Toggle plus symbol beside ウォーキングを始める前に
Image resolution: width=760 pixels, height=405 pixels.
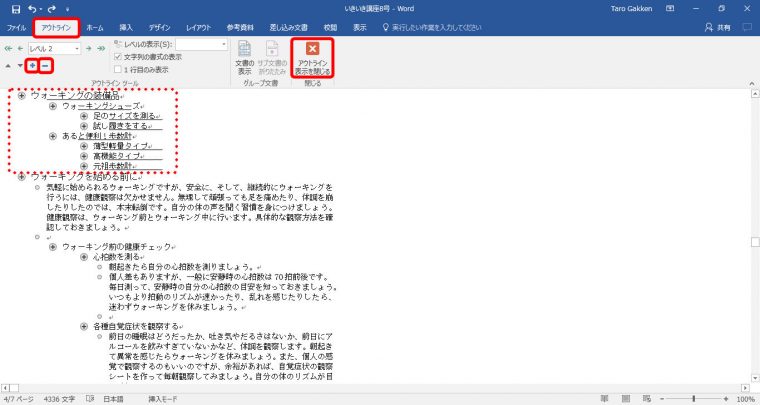pos(21,177)
